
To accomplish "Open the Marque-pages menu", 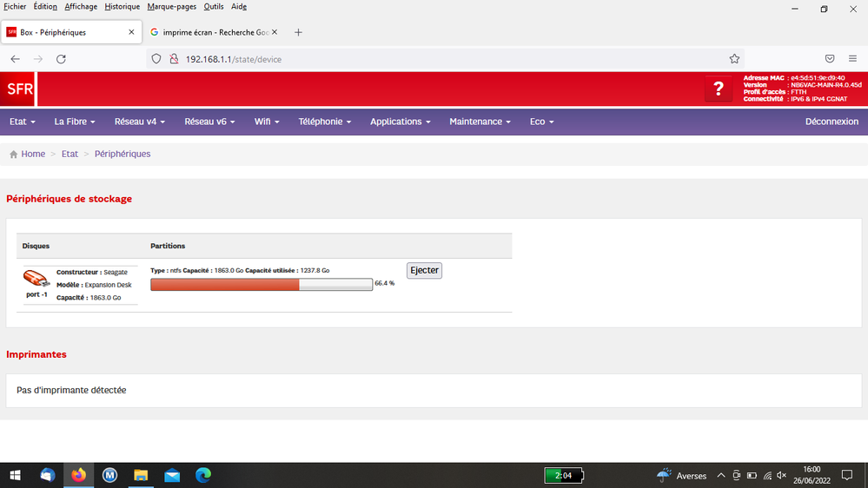I will (x=171, y=7).
